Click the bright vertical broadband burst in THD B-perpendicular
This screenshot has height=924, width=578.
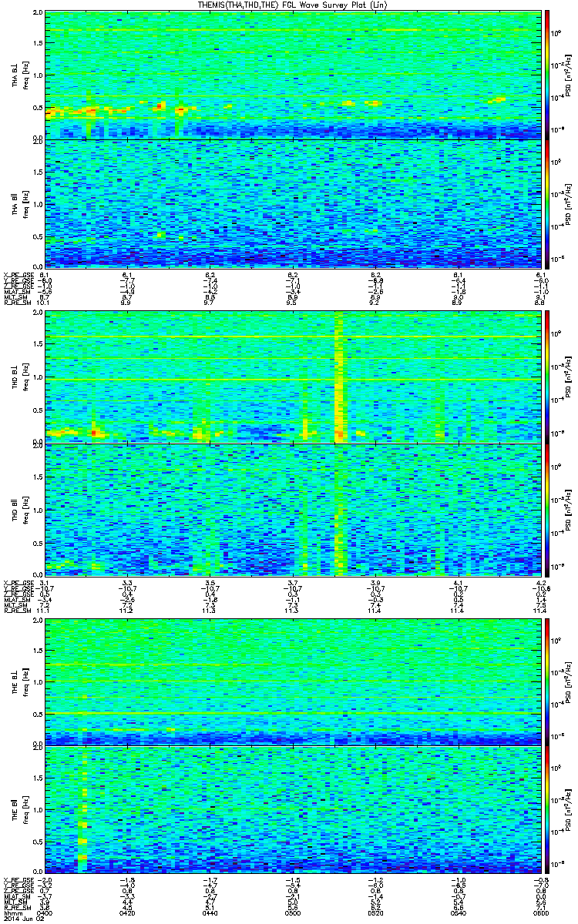338,377
